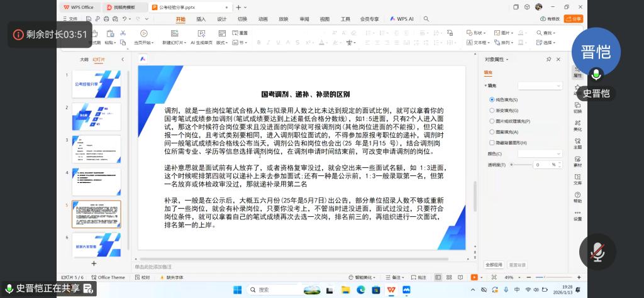Screen dimensions: 644x298
Task: Select 渐变填充(G) gradient fill option
Action: click(492, 111)
